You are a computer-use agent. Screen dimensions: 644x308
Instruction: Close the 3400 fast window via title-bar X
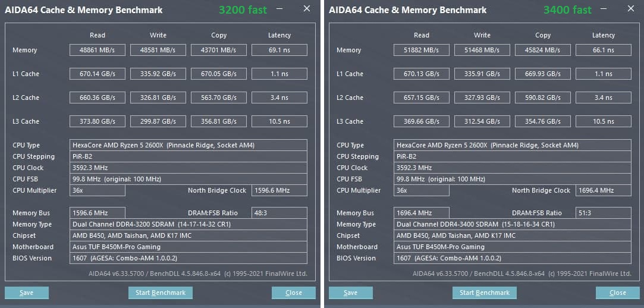pyautogui.click(x=631, y=9)
